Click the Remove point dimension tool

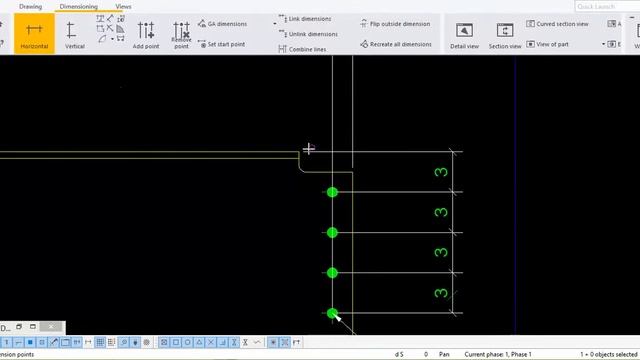click(x=181, y=35)
